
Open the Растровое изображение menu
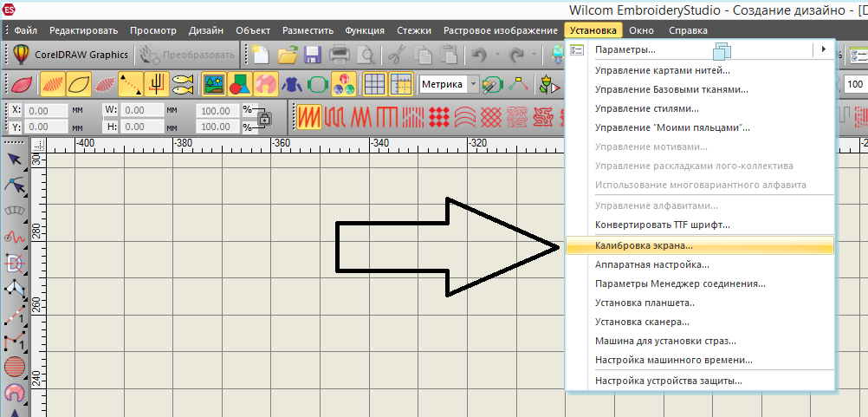click(x=501, y=30)
